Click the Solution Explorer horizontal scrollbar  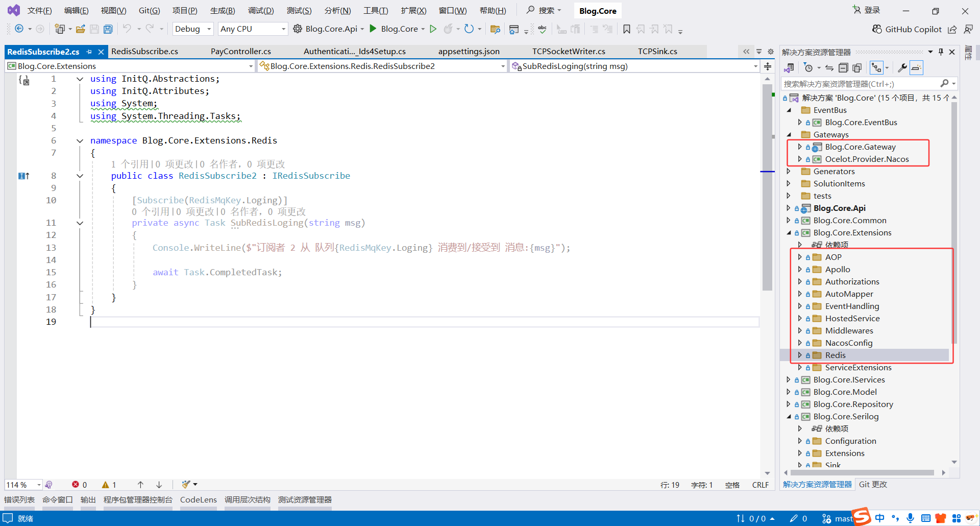(862, 472)
